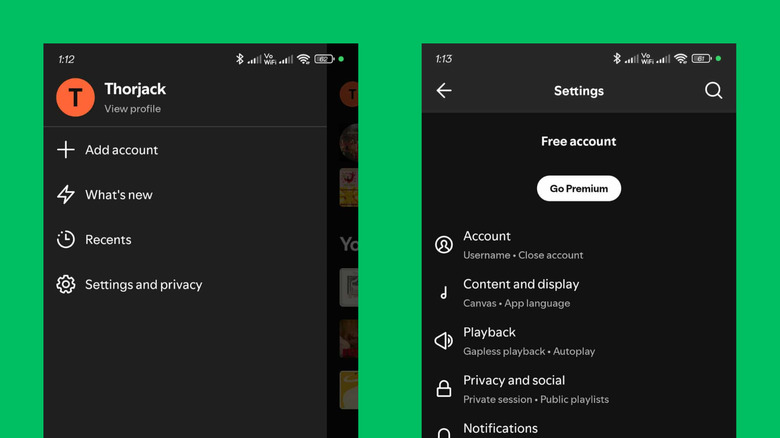
Task: Tap the 'Gapless playback • Autoplay' subtitle
Action: click(x=529, y=351)
